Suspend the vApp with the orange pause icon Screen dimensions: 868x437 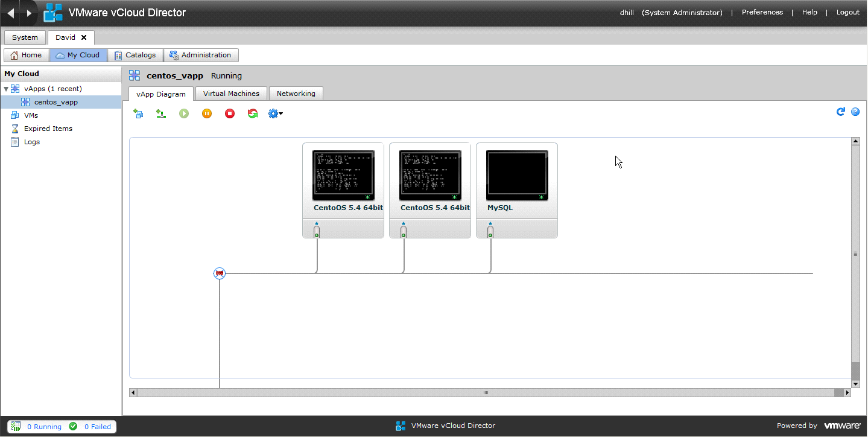click(x=207, y=113)
